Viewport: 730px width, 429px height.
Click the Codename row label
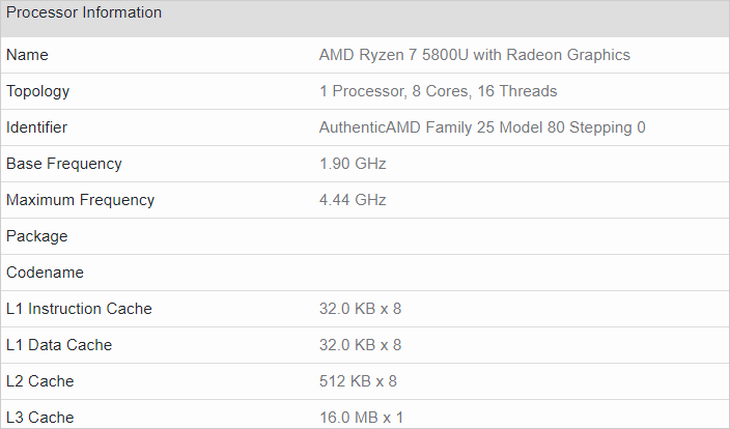pos(45,272)
